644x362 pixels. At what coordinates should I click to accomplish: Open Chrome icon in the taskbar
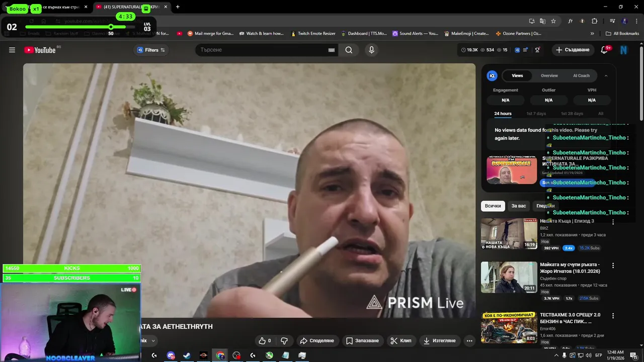coord(220,355)
